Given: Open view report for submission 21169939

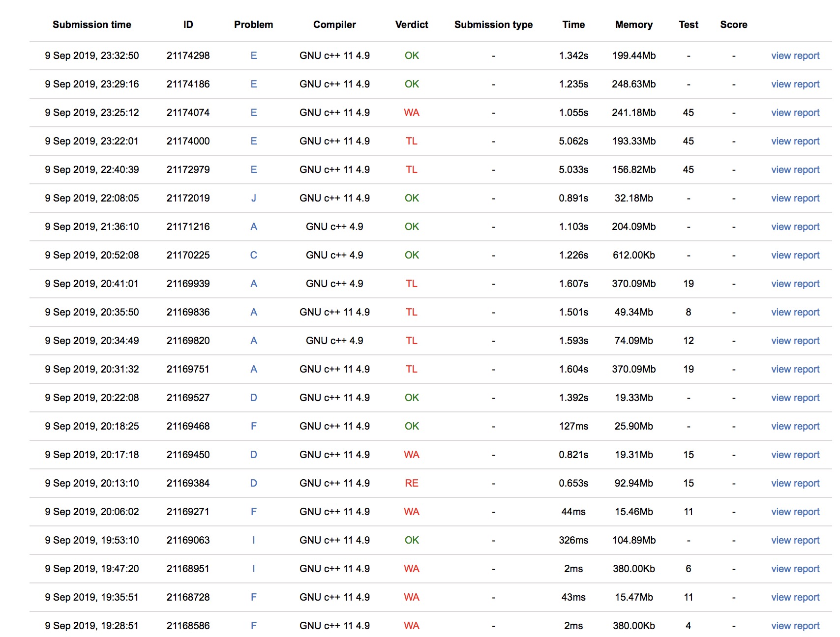Looking at the screenshot, I should (795, 284).
